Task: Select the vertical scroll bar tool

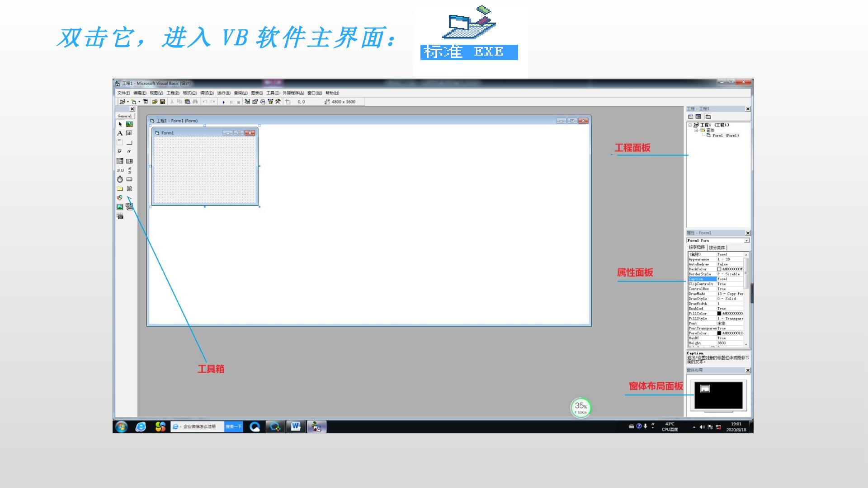Action: pyautogui.click(x=129, y=170)
